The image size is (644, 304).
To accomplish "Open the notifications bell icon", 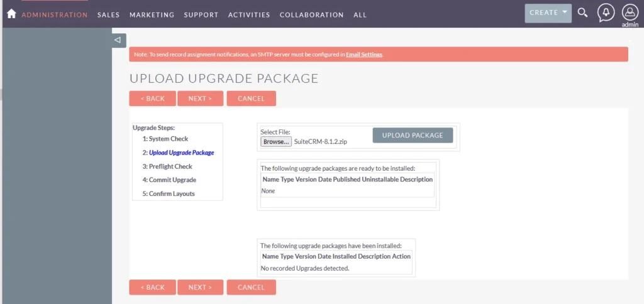I will [x=606, y=13].
